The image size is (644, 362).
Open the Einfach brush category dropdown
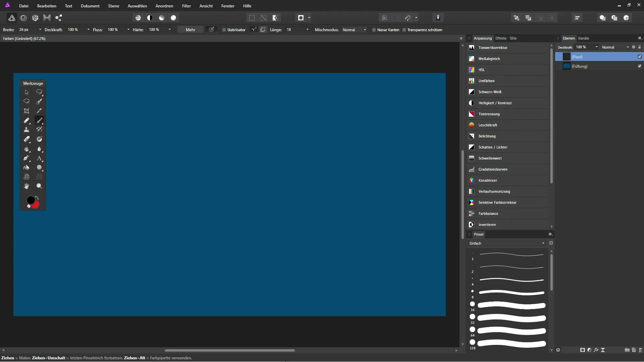(506, 243)
